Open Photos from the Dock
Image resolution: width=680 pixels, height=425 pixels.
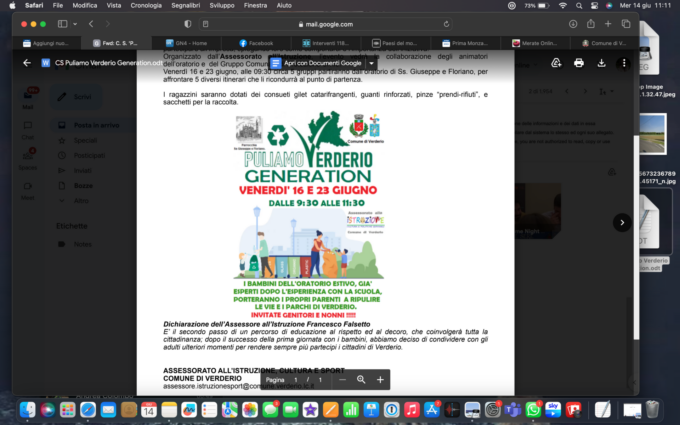[x=250, y=409]
